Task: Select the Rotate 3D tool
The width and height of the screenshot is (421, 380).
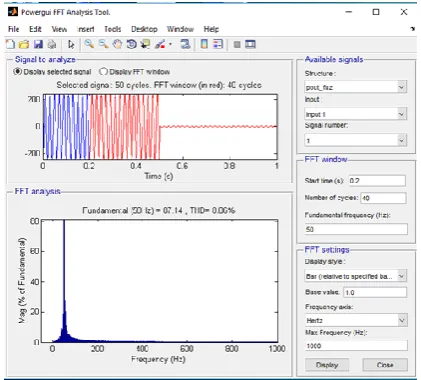Action: tap(131, 44)
